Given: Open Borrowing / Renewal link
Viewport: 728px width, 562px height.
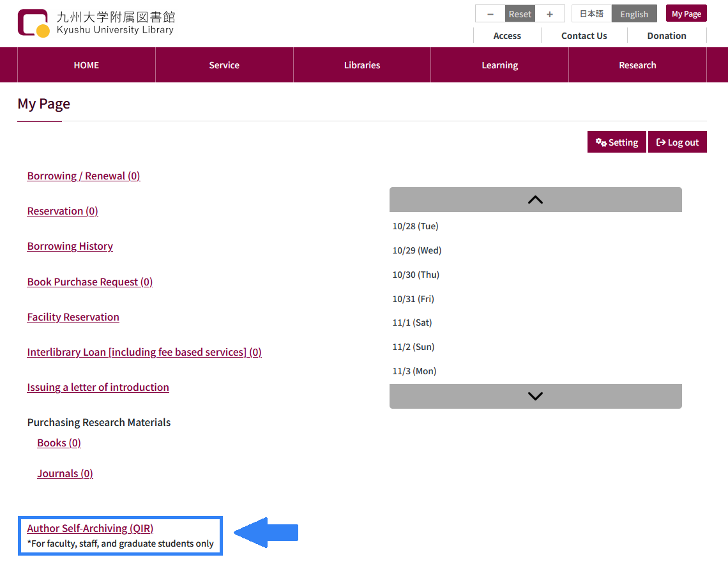Looking at the screenshot, I should (x=84, y=176).
